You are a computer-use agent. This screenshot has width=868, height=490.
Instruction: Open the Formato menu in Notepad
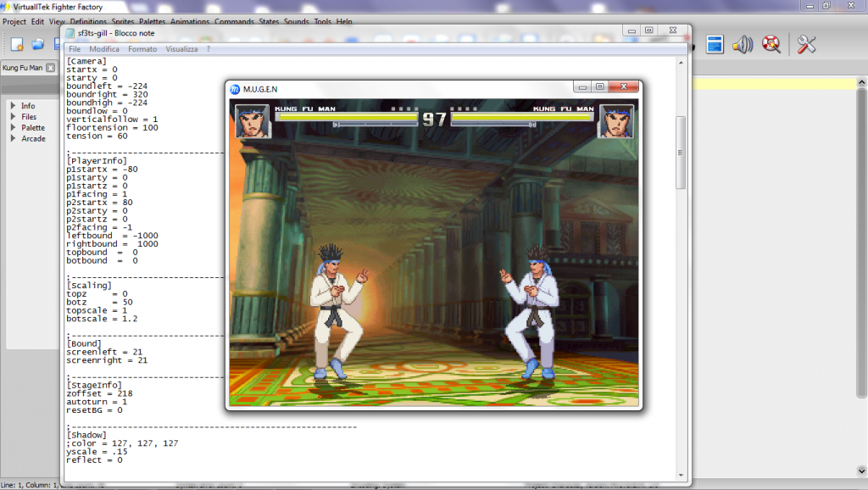[x=142, y=49]
